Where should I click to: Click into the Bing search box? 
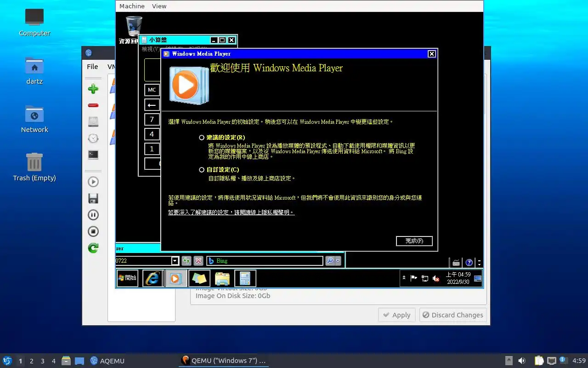click(265, 261)
